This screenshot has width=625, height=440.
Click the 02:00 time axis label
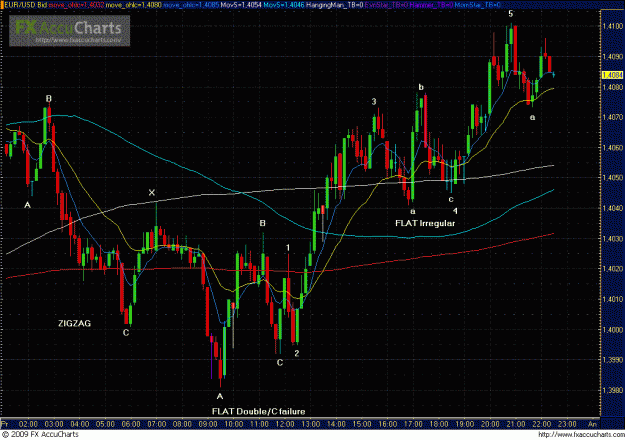pos(28,424)
